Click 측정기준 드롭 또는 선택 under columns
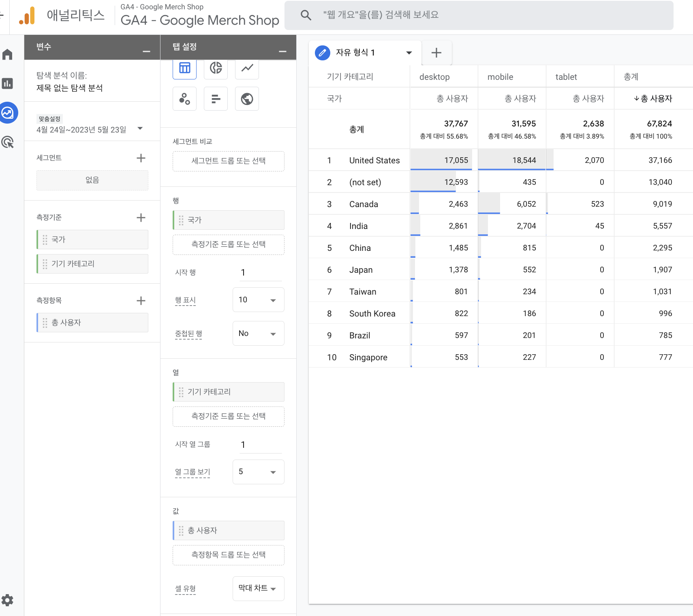Screen dimensions: 693x616 coord(229,417)
